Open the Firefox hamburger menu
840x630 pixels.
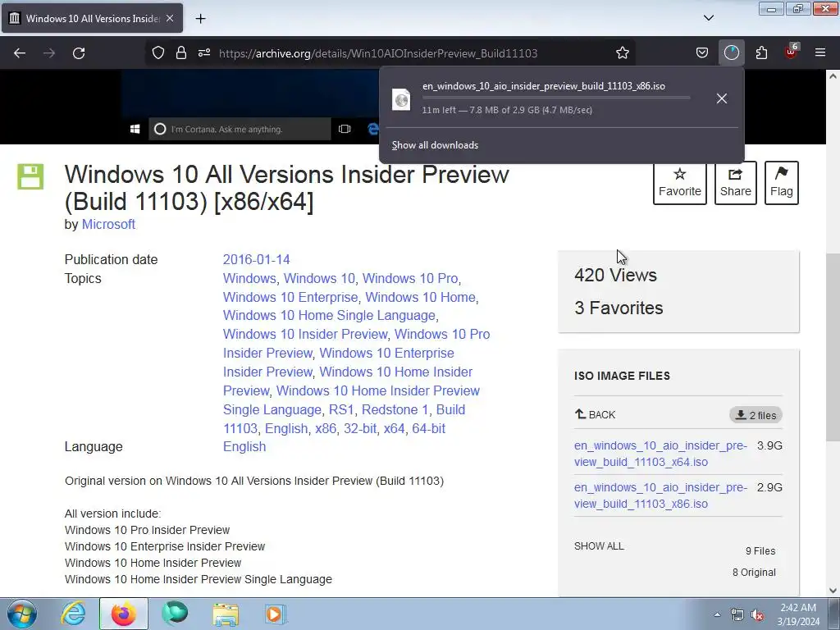point(820,52)
